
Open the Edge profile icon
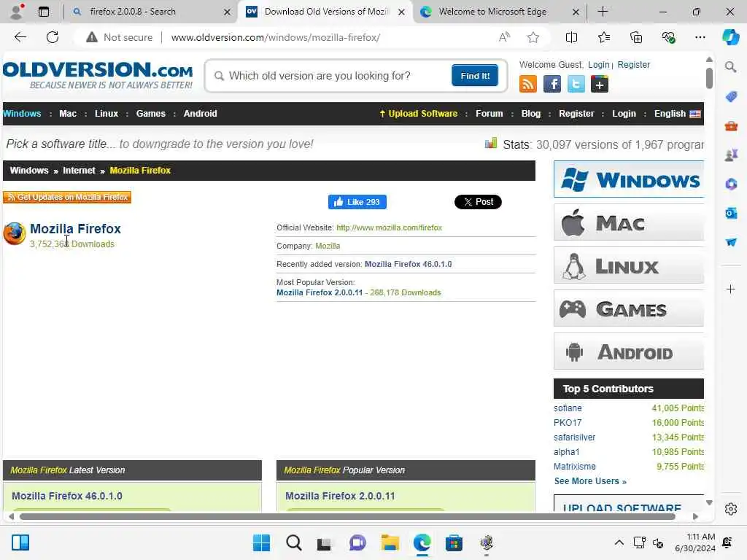[17, 12]
